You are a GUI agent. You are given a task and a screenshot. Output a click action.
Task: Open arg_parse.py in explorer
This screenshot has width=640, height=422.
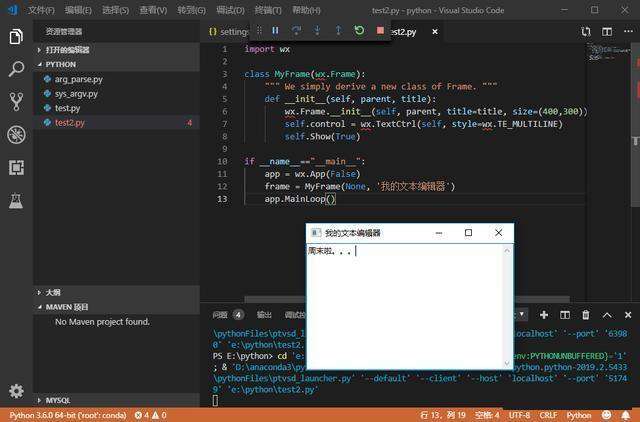click(x=117, y=79)
